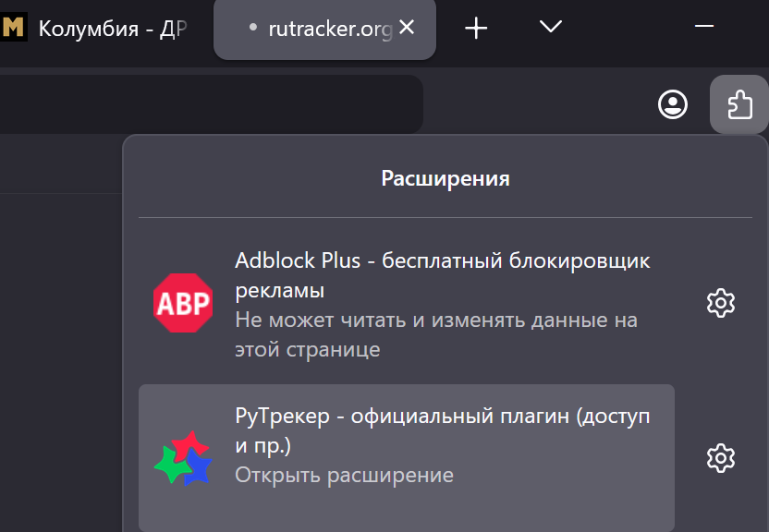This screenshot has width=769, height=532.
Task: Open the account profile icon
Action: click(672, 104)
